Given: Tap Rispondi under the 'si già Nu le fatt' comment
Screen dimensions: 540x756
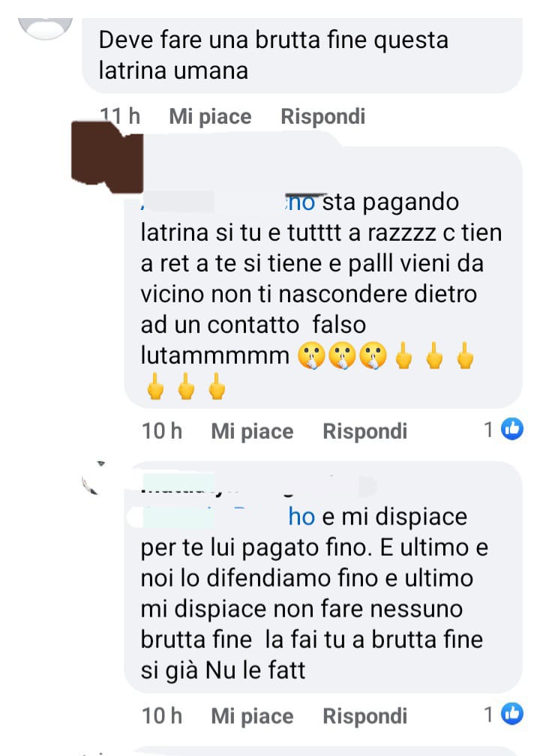Looking at the screenshot, I should point(365,716).
